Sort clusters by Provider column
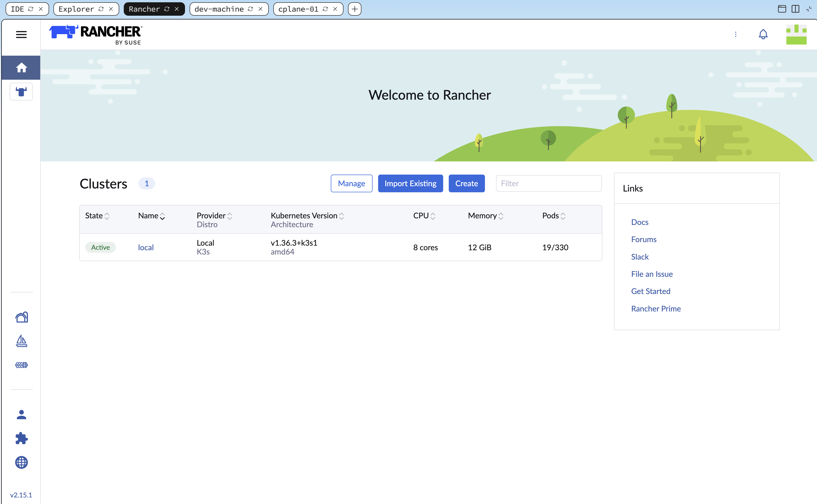817x504 pixels. pos(214,216)
